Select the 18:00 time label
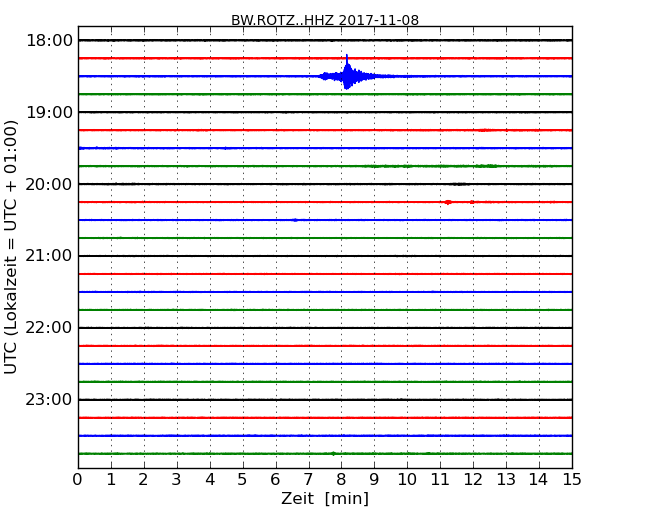The height and width of the screenshot is (520, 650). (x=49, y=41)
